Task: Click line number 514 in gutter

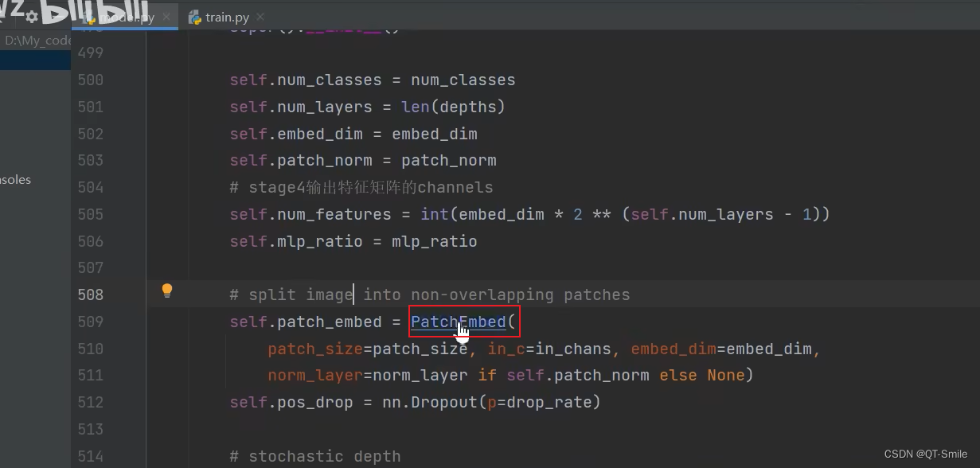Action: point(90,456)
